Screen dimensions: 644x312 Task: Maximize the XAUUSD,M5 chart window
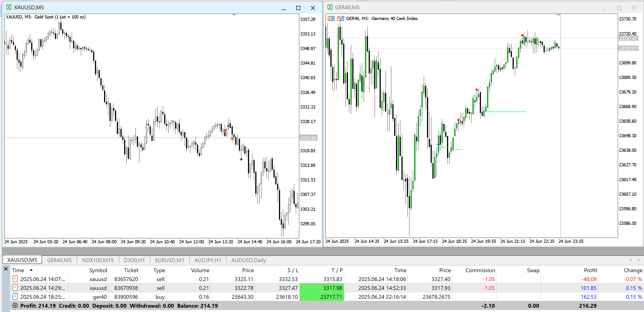click(x=298, y=8)
